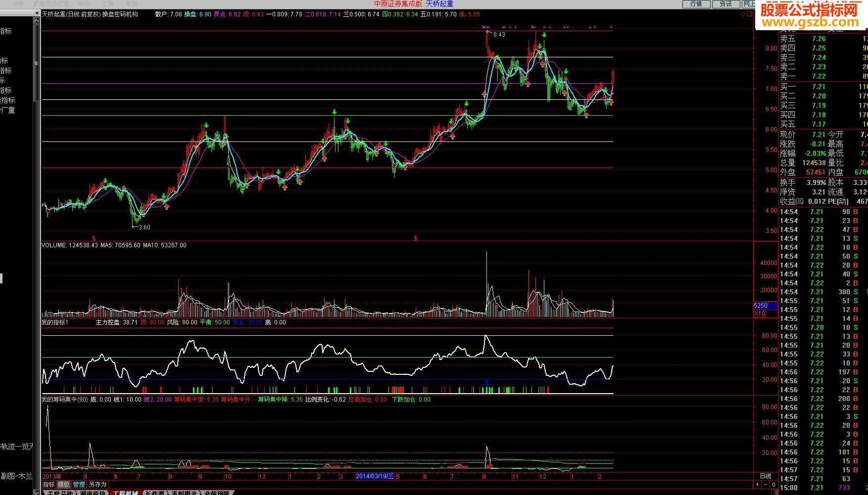Open the 扩展市场行情 menu
The width and height of the screenshot is (868, 495).
(51, 3)
